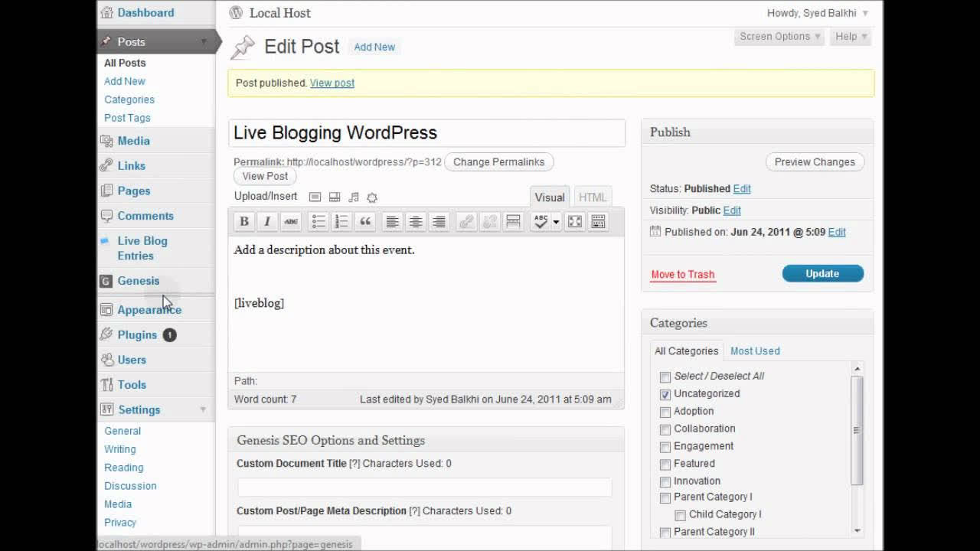Screen dimensions: 980x551
Task: Click the Bold formatting icon
Action: tap(244, 222)
